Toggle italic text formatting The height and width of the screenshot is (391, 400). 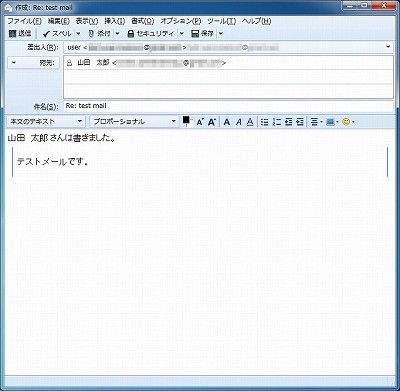click(239, 122)
